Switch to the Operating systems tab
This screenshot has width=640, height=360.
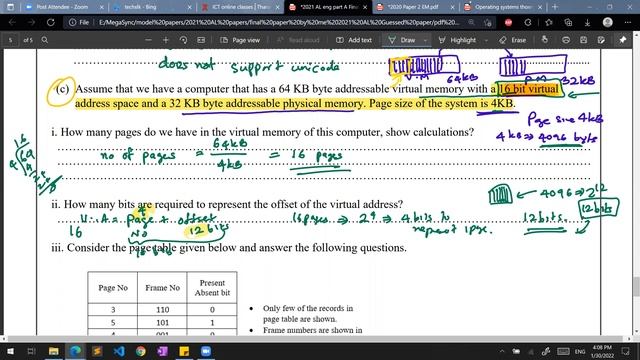tap(504, 7)
